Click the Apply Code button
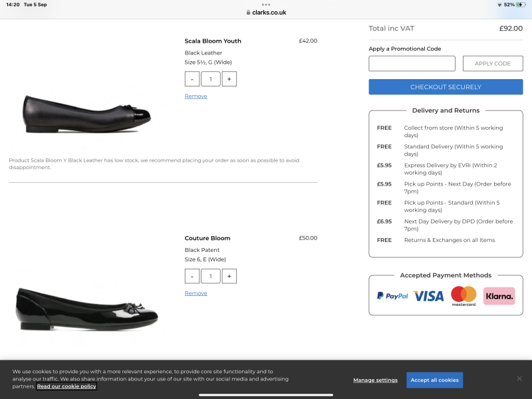 click(493, 63)
